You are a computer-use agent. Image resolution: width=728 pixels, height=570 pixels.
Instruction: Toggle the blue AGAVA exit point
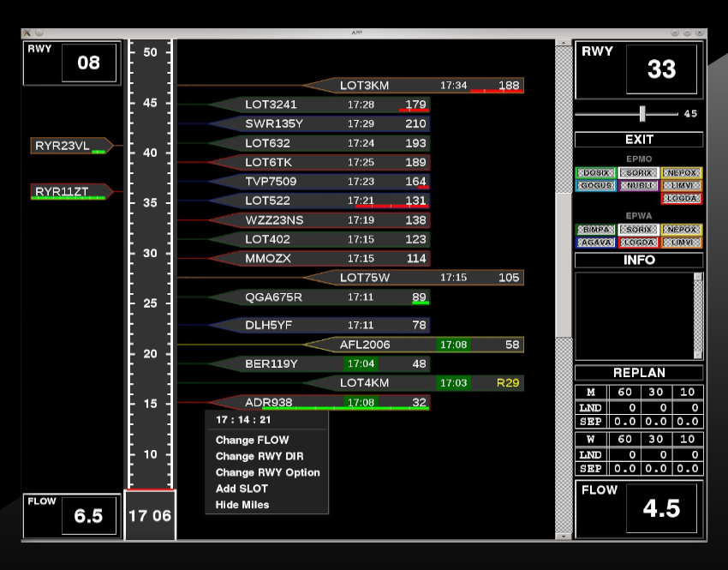595,243
